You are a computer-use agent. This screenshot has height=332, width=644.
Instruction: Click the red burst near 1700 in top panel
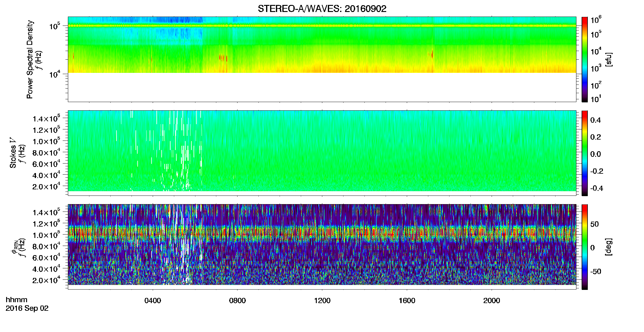pyautogui.click(x=432, y=54)
